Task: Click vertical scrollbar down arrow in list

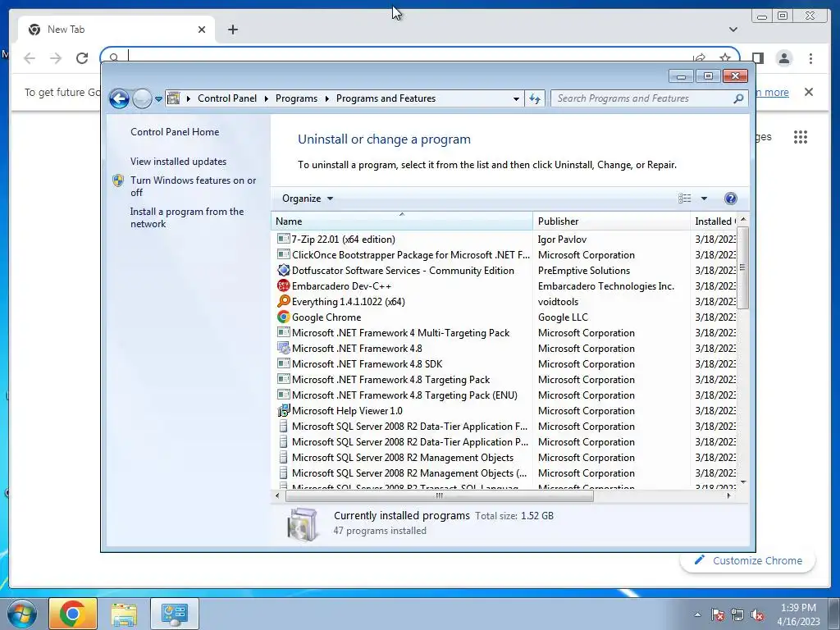Action: [743, 482]
